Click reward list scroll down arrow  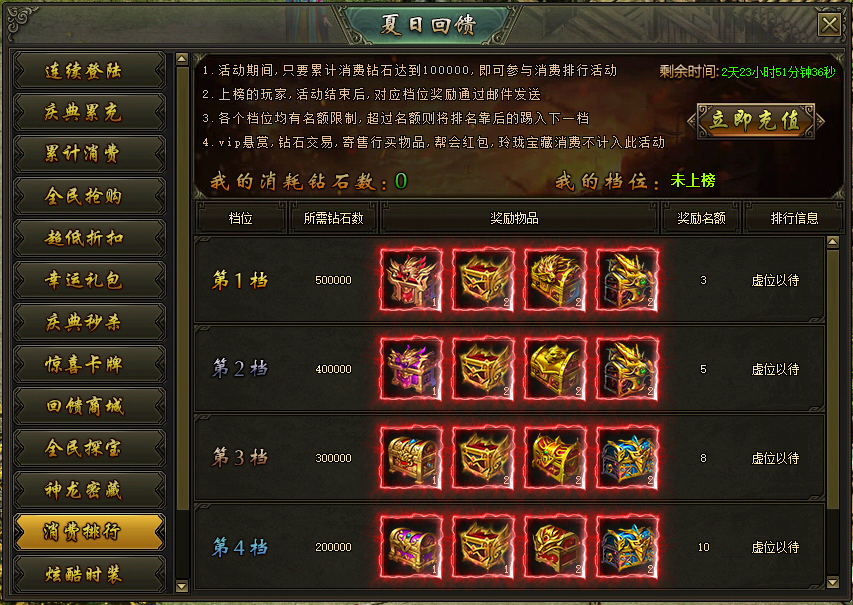click(x=832, y=583)
